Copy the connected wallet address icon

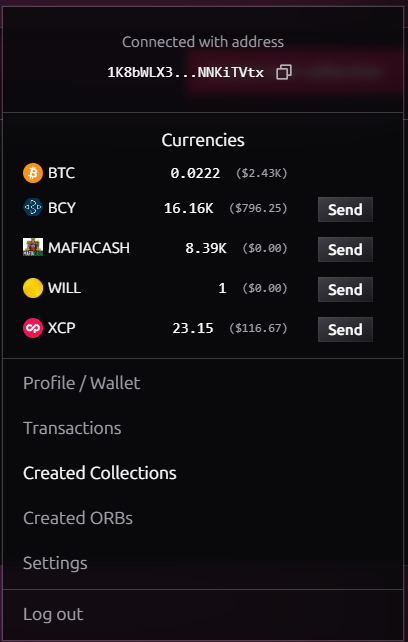click(x=284, y=72)
